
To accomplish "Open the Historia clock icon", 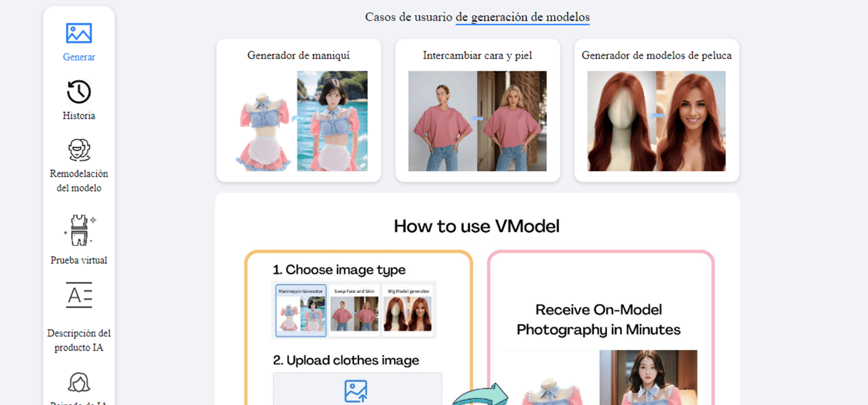I will (79, 92).
